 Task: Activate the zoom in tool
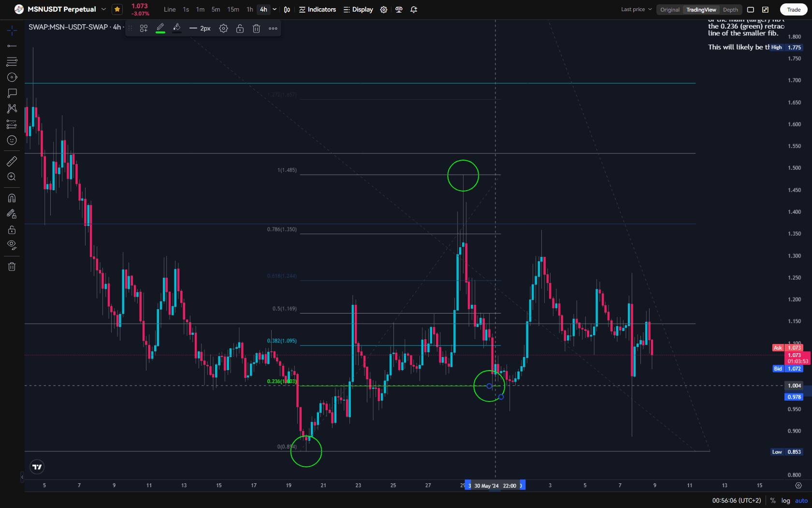[12, 177]
